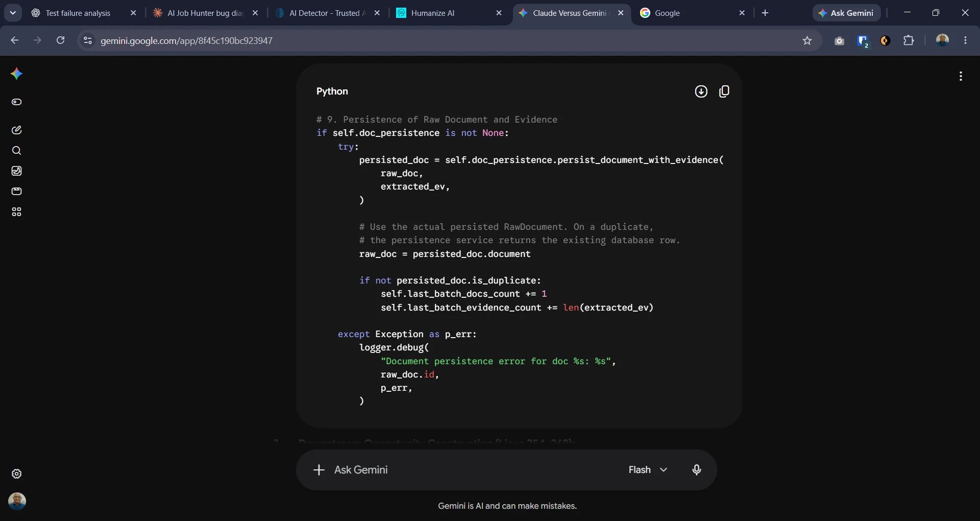Open the sidebar search icon

click(16, 150)
